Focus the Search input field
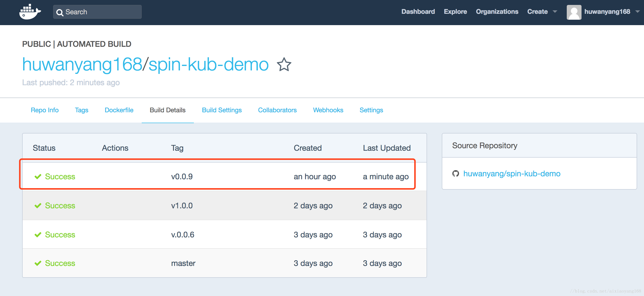Viewport: 644px width, 296px height. click(x=97, y=12)
